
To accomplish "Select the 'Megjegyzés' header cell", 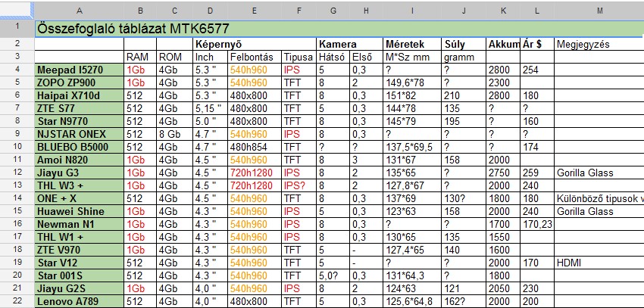I will coord(599,44).
